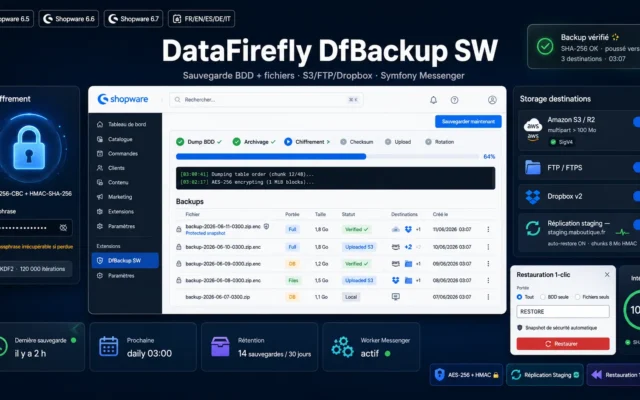Click the Worker Messenger gears icon

click(x=342, y=347)
